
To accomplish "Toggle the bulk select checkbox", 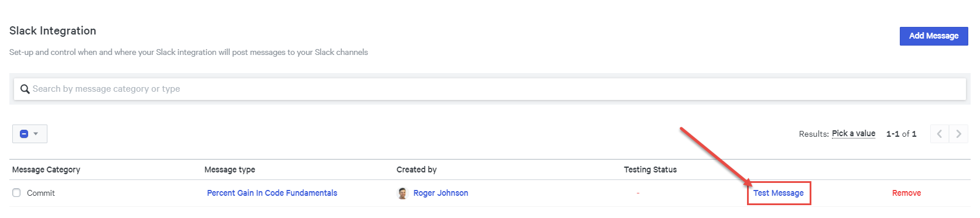I will tap(24, 134).
